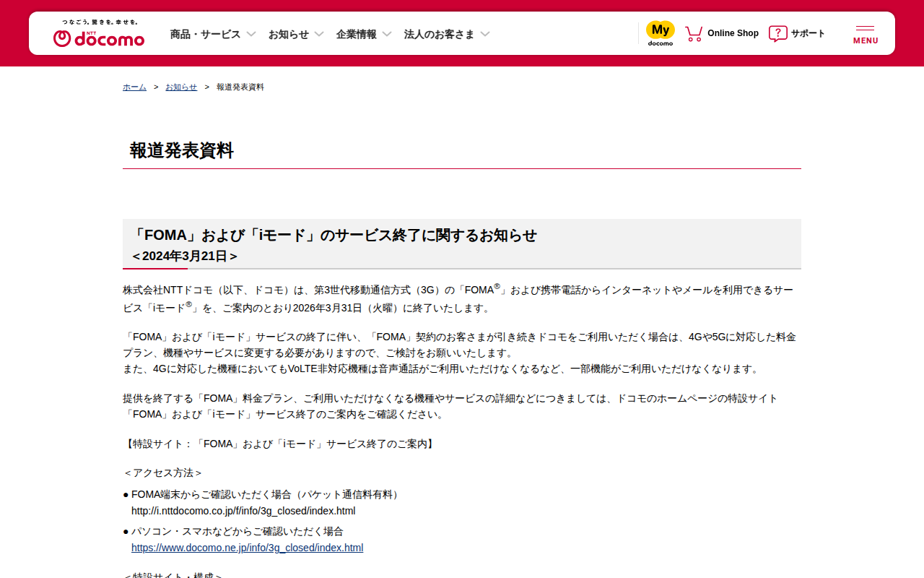Click the ＜アクセス方法＞ label
Image resolution: width=924 pixels, height=578 pixels.
tap(163, 473)
